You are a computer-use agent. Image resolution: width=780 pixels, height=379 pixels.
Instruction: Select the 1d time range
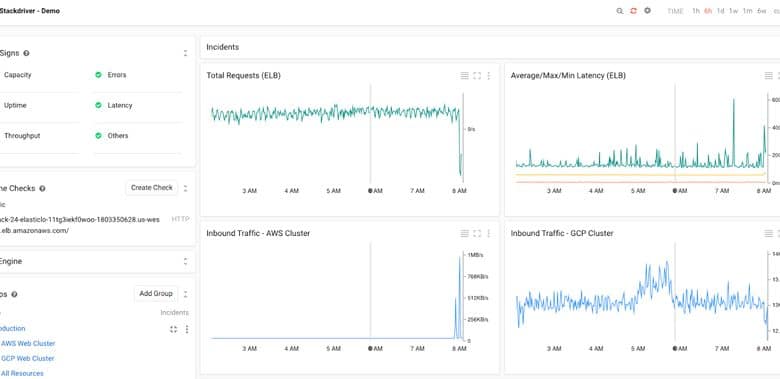(x=720, y=11)
